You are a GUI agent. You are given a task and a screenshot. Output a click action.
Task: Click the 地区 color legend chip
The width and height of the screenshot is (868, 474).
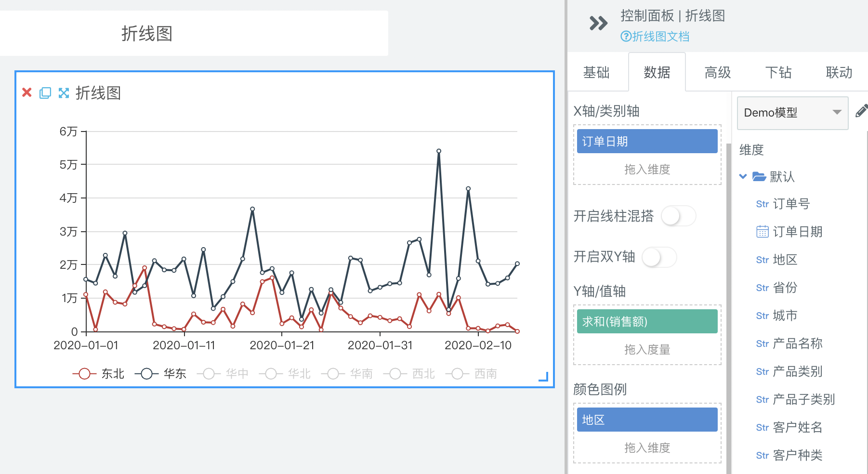(647, 420)
